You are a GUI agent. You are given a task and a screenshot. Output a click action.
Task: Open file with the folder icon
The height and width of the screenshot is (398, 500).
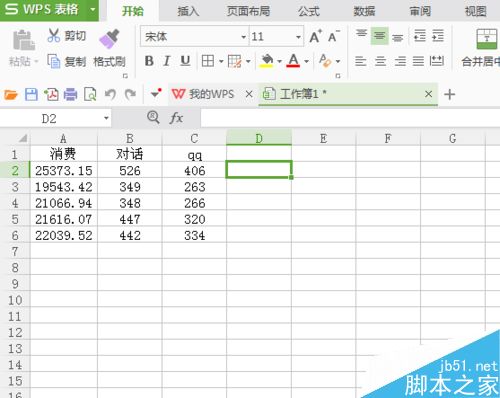pyautogui.click(x=11, y=95)
